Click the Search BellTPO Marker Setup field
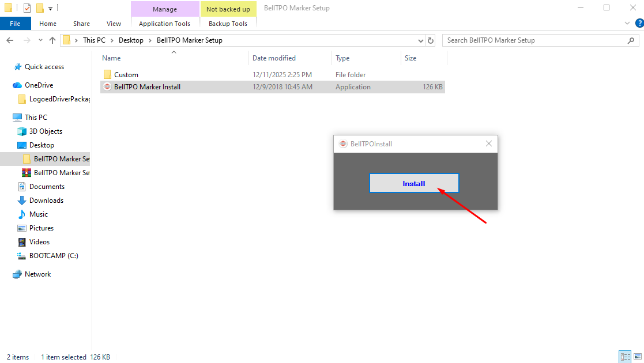 [533, 40]
